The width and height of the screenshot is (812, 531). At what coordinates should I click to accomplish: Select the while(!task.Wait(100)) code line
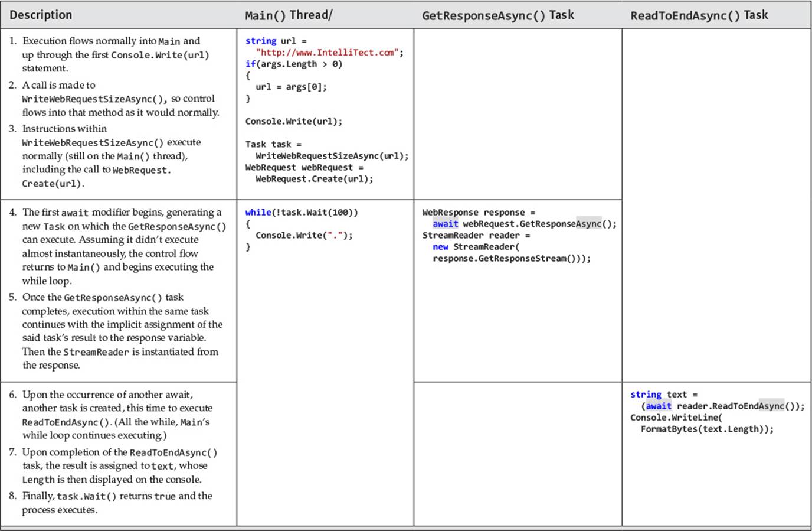[302, 213]
